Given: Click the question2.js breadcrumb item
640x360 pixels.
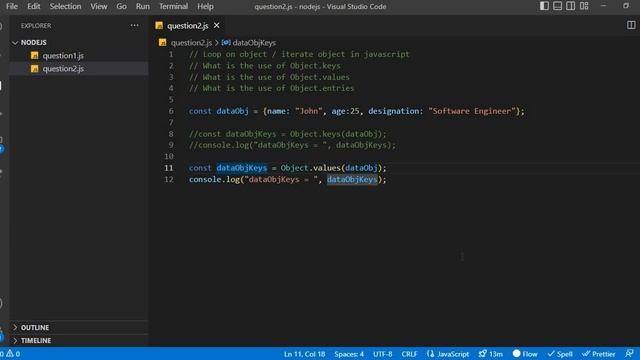Looking at the screenshot, I should click(x=191, y=42).
